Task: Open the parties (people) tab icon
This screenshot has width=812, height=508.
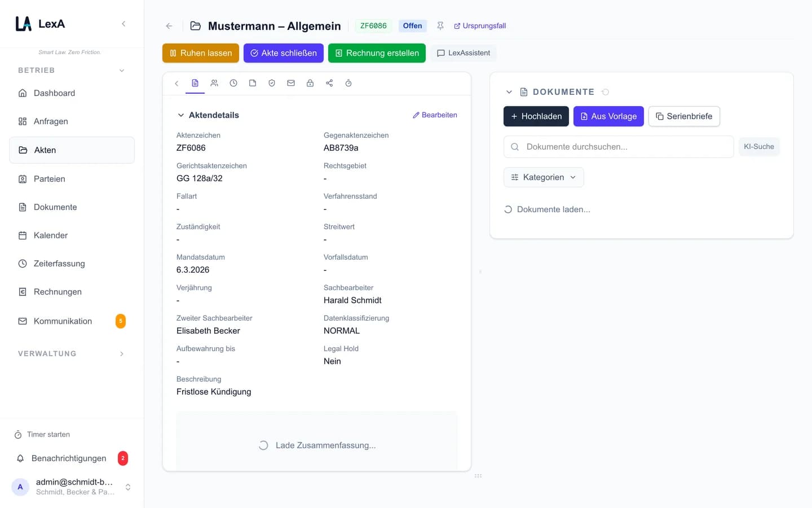Action: (214, 83)
